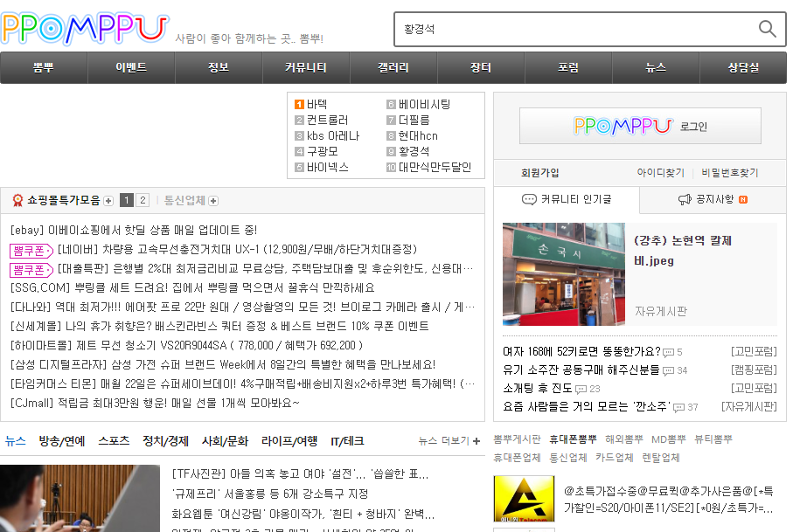Click the 아이디찾기 link

pyautogui.click(x=660, y=173)
